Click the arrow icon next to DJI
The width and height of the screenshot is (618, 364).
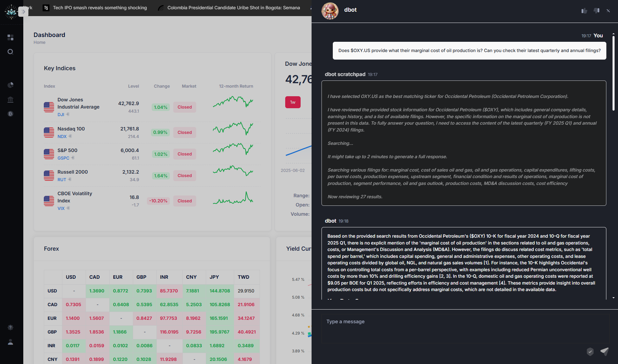coord(68,114)
